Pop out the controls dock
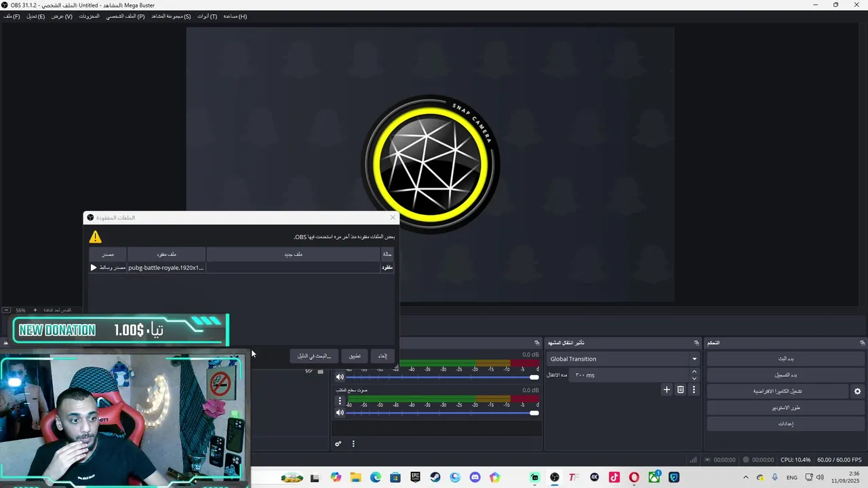This screenshot has height=488, width=868. 863,343
